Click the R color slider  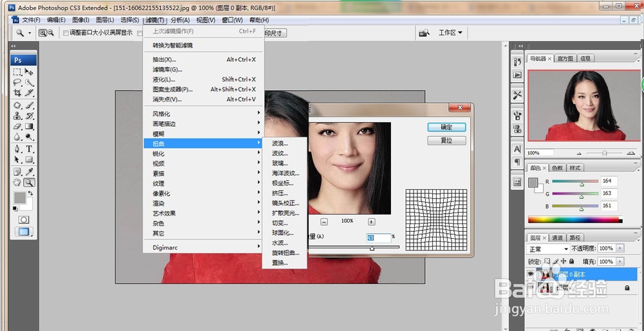pos(575,181)
